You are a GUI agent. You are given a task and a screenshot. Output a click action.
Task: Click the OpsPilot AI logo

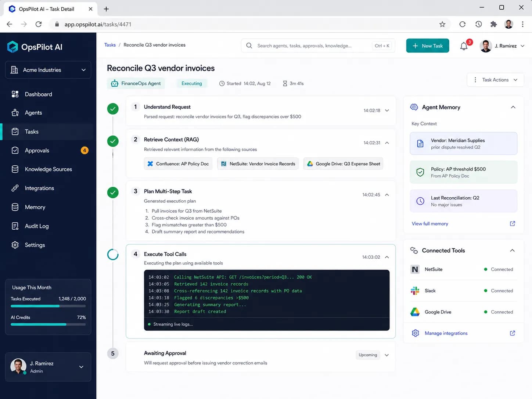35,47
